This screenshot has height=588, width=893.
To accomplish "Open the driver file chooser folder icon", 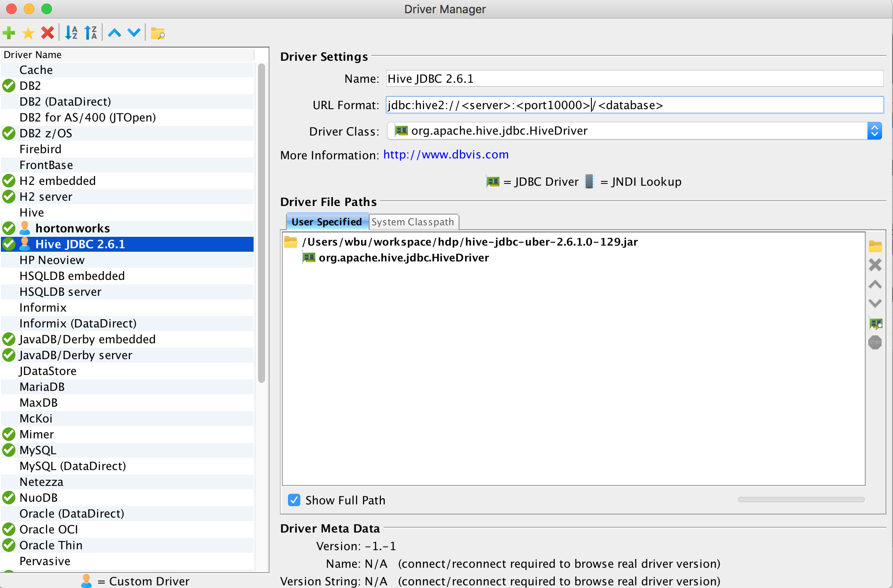I will [x=158, y=33].
